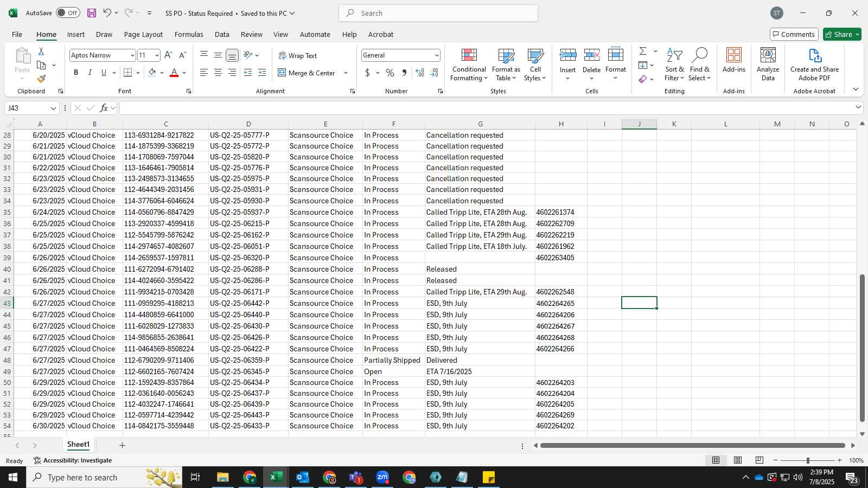Switch to Page Layout view in status bar
Viewport: 868px width, 488px height.
(x=738, y=460)
